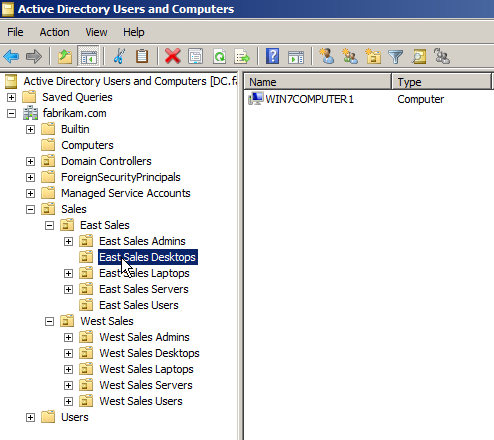Collapse the Sales OU
Viewport: 494px width, 440px height.
coord(30,209)
